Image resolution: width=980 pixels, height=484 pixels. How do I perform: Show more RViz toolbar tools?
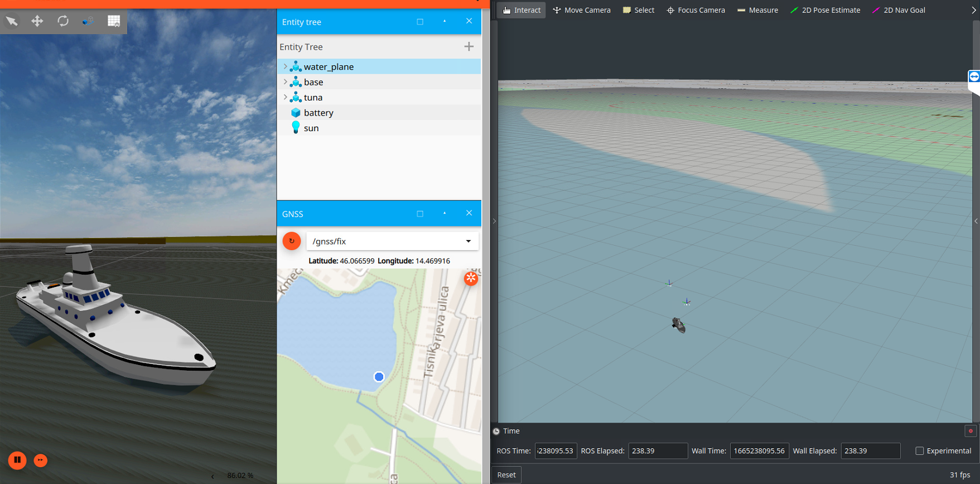point(974,10)
